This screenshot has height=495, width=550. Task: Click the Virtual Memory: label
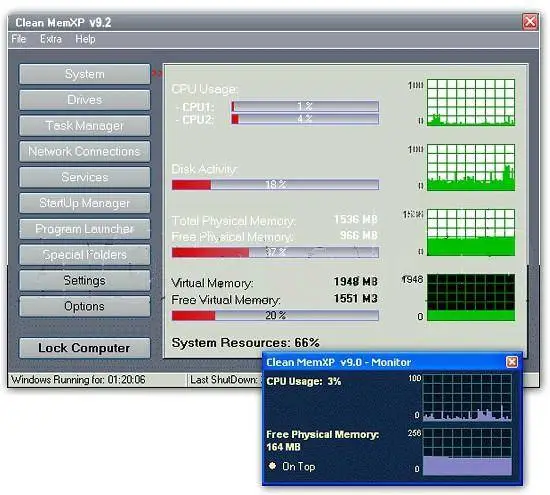[x=212, y=283]
